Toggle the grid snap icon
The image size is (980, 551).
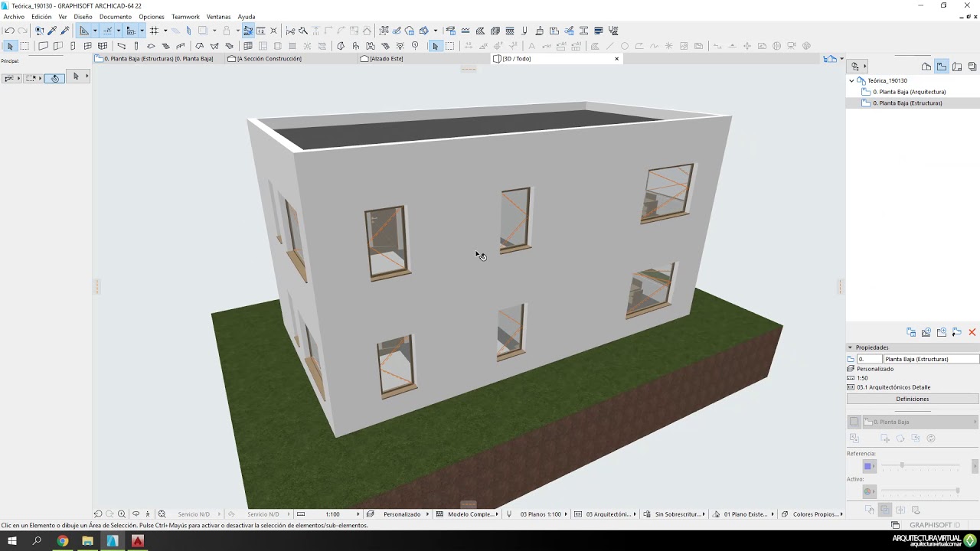[154, 31]
